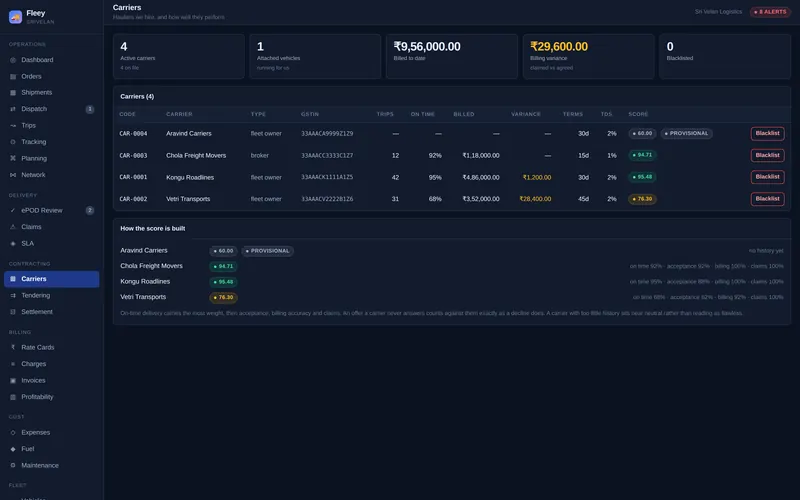
Task: Click the Rate Cards rupee icon
Action: pyautogui.click(x=13, y=347)
